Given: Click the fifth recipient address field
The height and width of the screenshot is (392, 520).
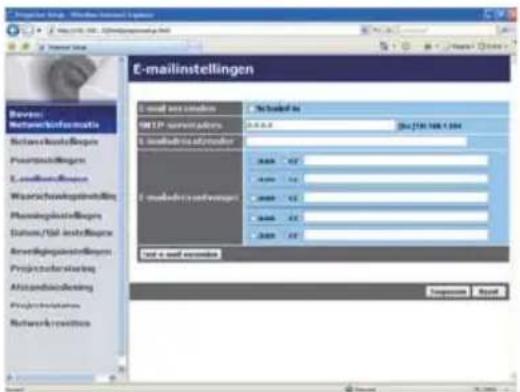Looking at the screenshot, I should click(x=395, y=235).
